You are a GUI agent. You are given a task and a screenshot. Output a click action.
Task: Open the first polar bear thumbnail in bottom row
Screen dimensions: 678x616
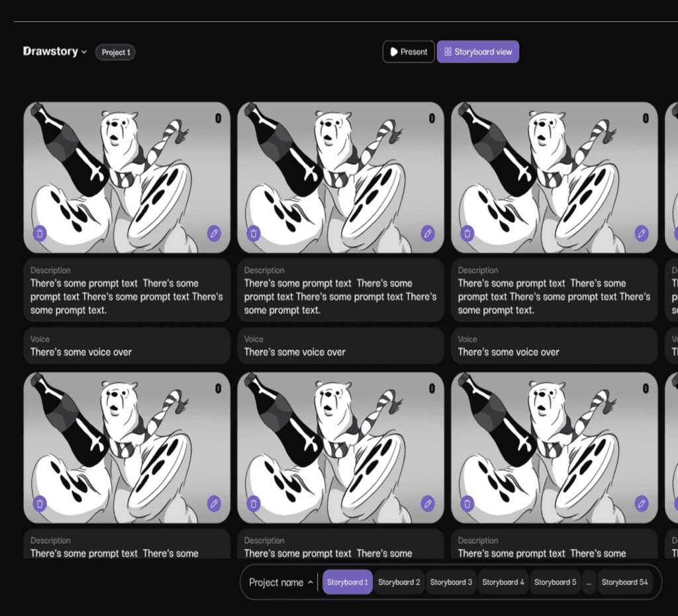pyautogui.click(x=126, y=447)
